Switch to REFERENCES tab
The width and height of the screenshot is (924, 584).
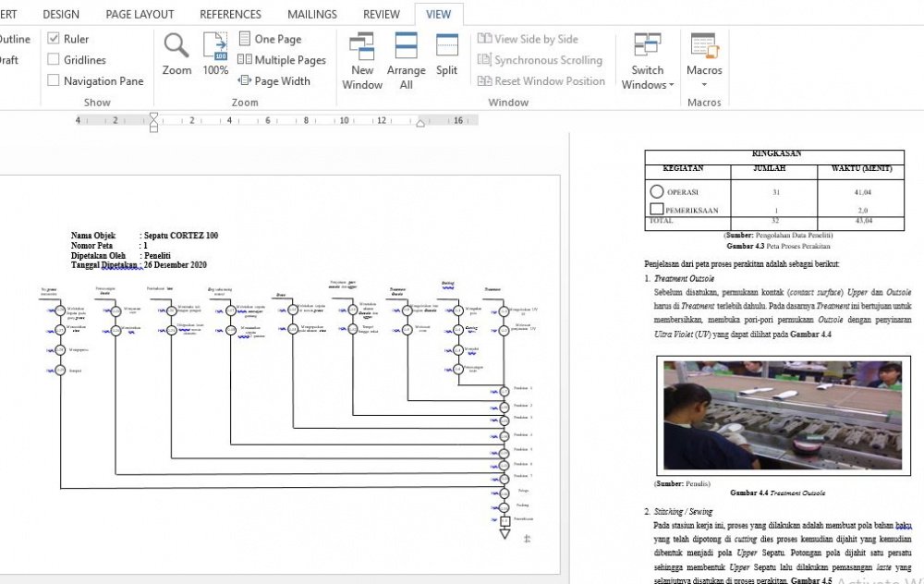230,14
